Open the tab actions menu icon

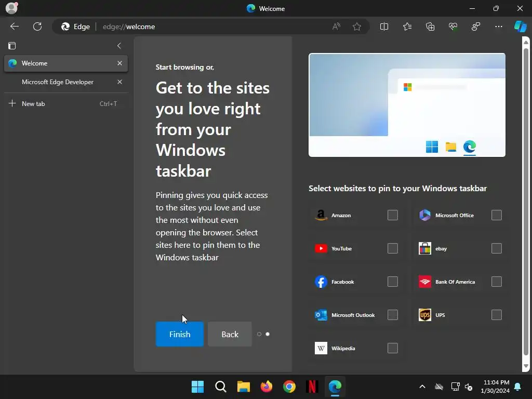coord(12,46)
